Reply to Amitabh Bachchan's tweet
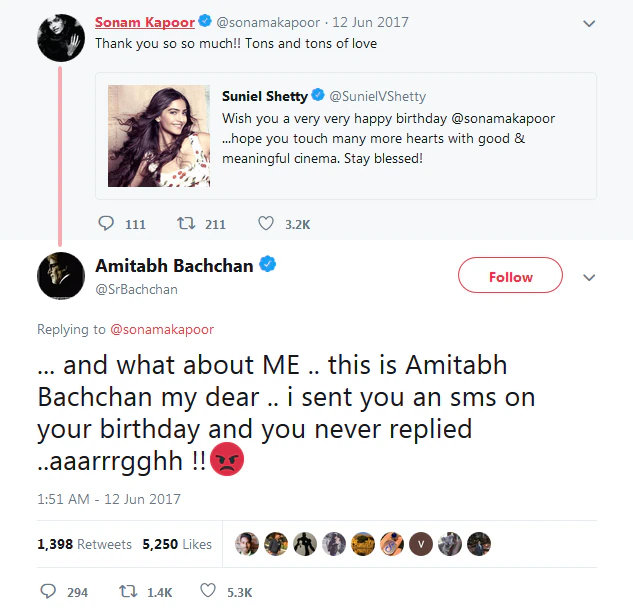The image size is (633, 612). point(48,592)
